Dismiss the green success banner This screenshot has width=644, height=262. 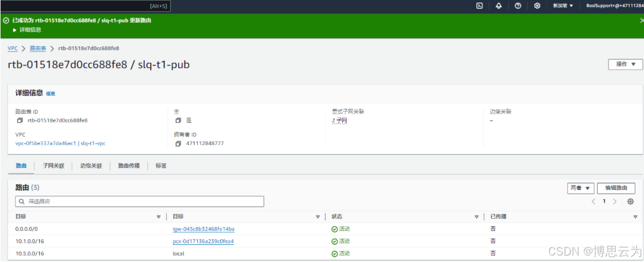click(x=641, y=20)
